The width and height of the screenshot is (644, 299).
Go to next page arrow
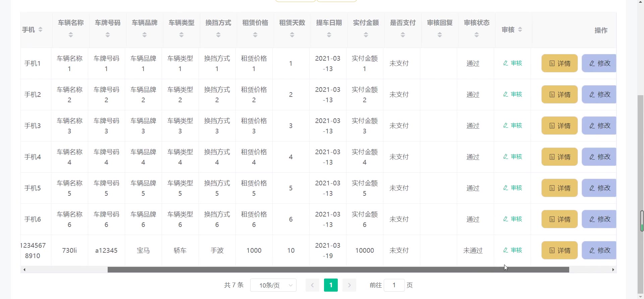click(349, 285)
